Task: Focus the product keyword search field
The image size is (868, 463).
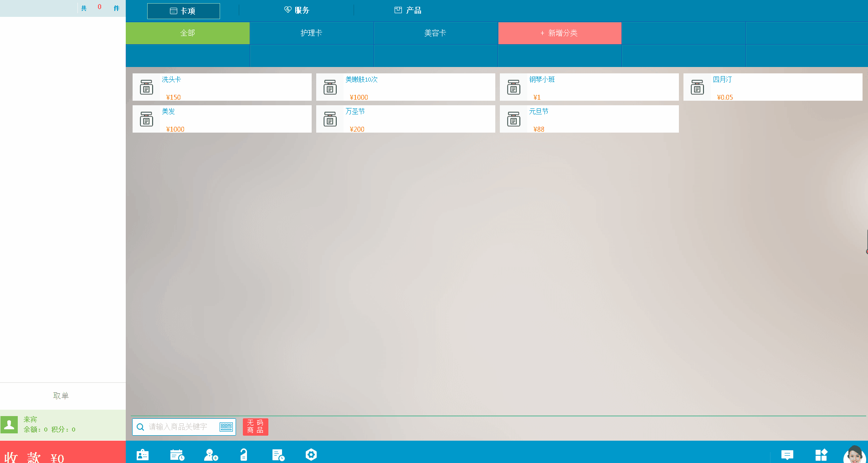Action: pyautogui.click(x=184, y=427)
